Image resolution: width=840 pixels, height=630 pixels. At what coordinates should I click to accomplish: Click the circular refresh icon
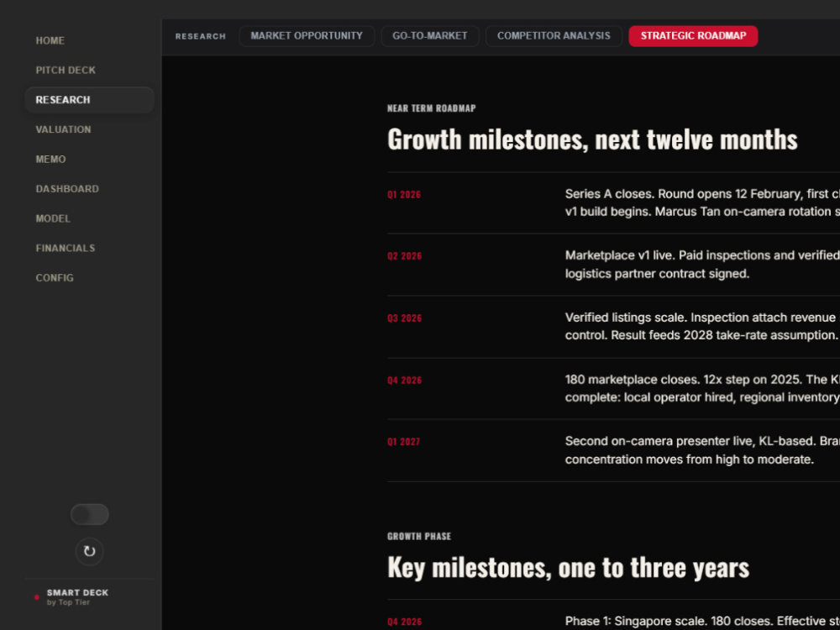(x=90, y=552)
